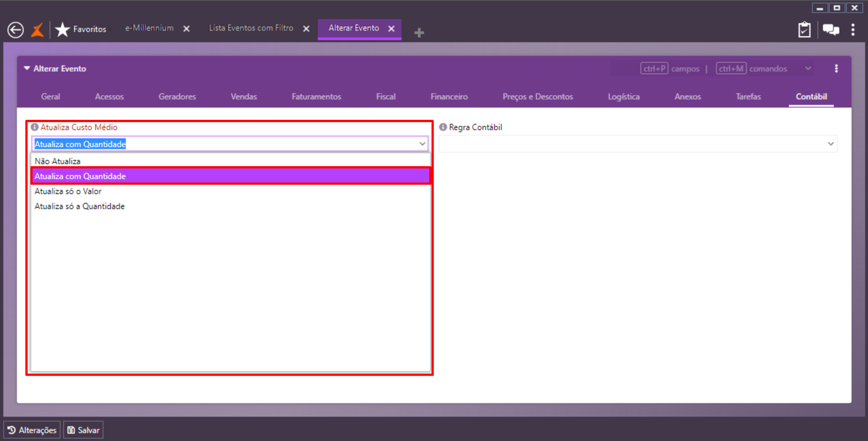Image resolution: width=868 pixels, height=441 pixels.
Task: Close the e-Millennium tab
Action: pos(186,29)
